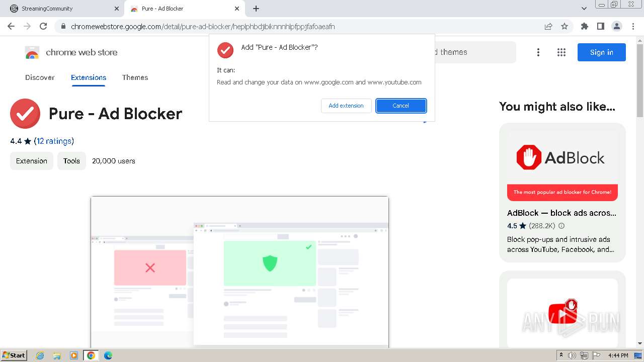Open Google apps grid
This screenshot has width=644, height=362.
coord(561,52)
